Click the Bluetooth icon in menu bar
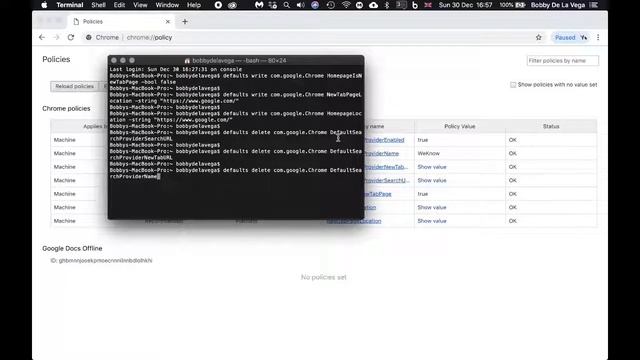 pyautogui.click(x=387, y=5)
